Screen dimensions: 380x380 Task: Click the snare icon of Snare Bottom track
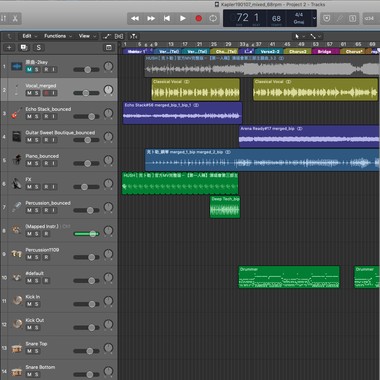(x=17, y=371)
